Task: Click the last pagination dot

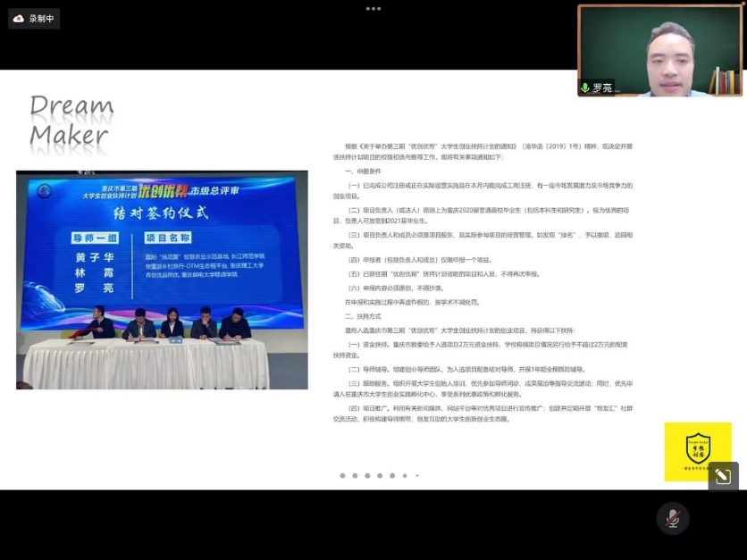Action: (415, 477)
